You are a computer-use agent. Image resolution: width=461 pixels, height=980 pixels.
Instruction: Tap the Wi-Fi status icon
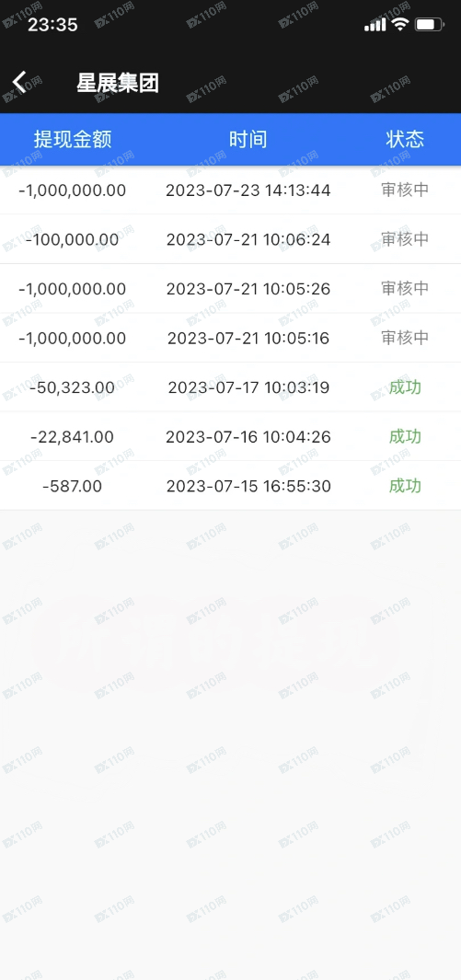(399, 24)
